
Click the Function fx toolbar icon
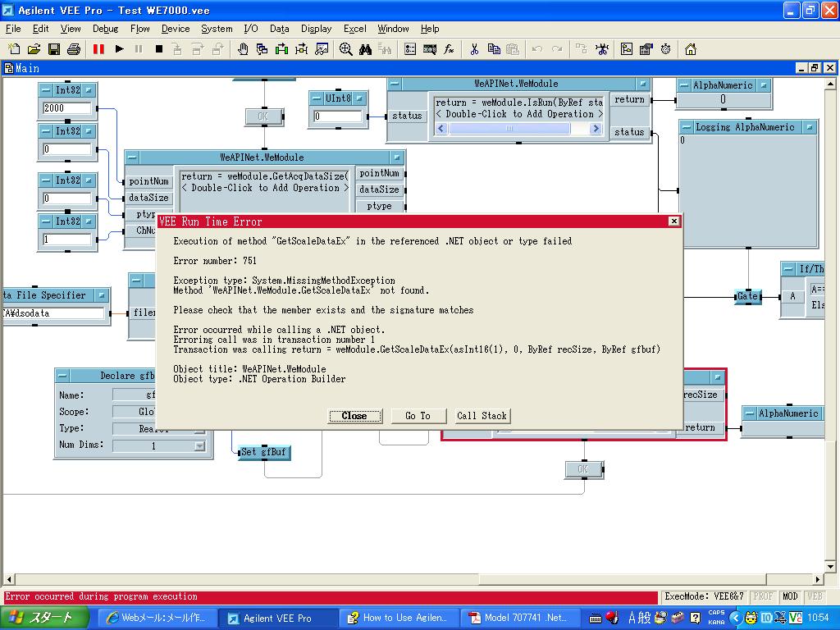(x=449, y=49)
